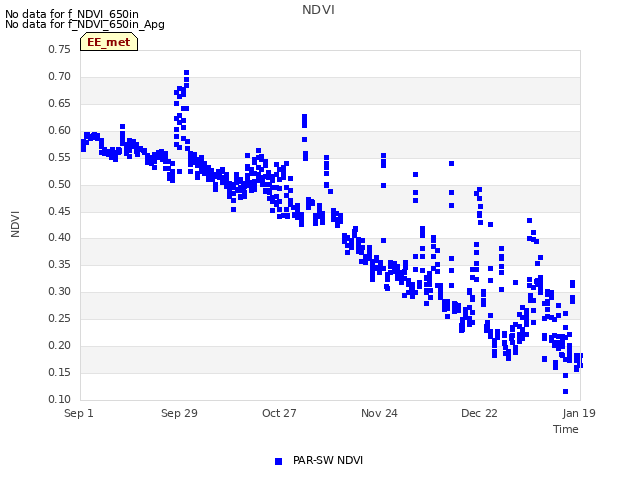The height and width of the screenshot is (480, 640).
Task: Click the Oct 27 x-axis tick label
Action: 279,413
